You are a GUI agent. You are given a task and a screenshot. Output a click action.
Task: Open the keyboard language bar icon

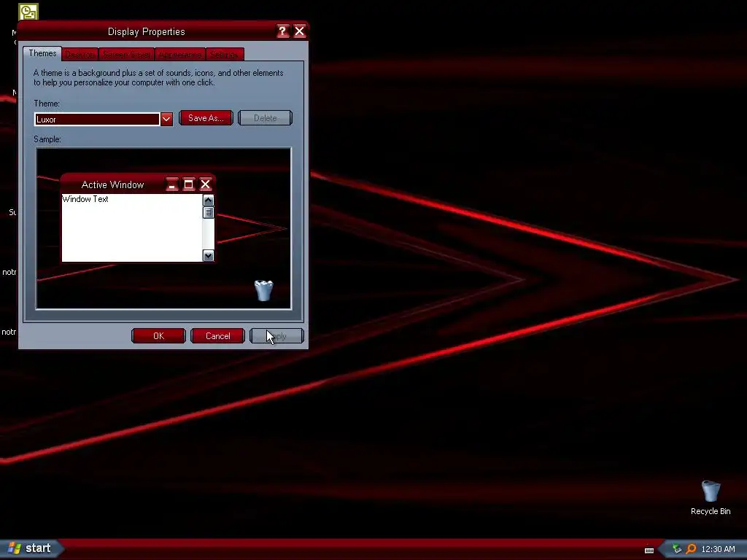click(649, 550)
